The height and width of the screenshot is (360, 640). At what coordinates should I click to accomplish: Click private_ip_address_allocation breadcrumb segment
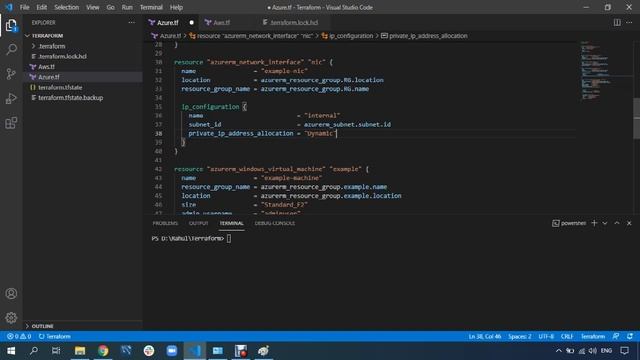(x=428, y=36)
